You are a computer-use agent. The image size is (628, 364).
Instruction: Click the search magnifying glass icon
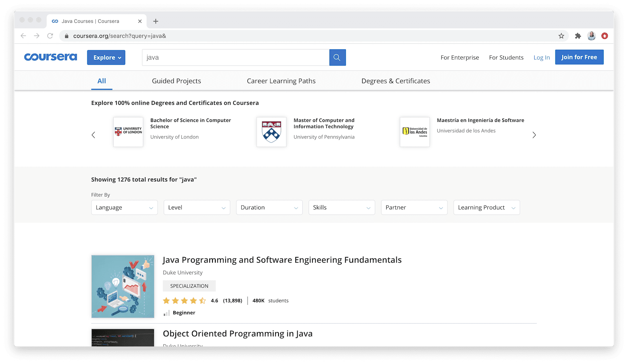click(x=337, y=57)
